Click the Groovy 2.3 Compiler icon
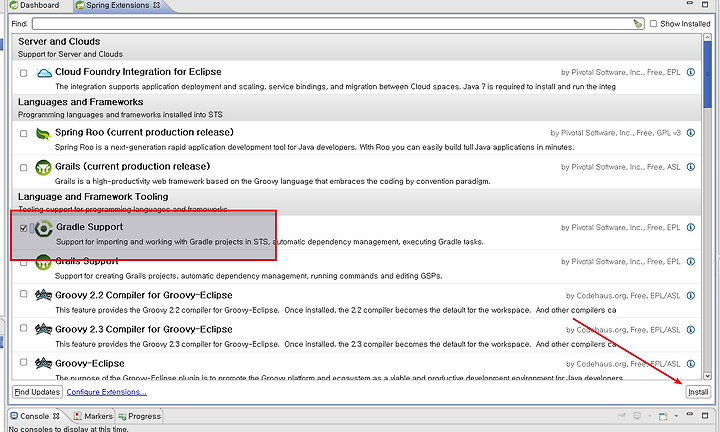The height and width of the screenshot is (432, 720). click(x=43, y=329)
